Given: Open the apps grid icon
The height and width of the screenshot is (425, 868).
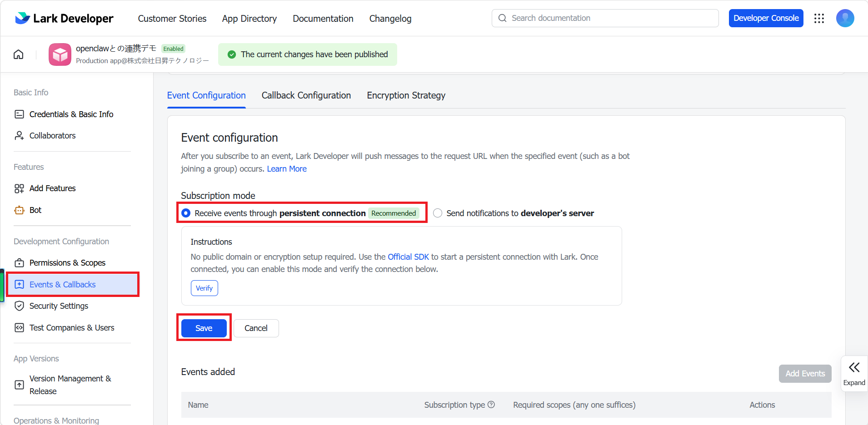Looking at the screenshot, I should pyautogui.click(x=819, y=18).
